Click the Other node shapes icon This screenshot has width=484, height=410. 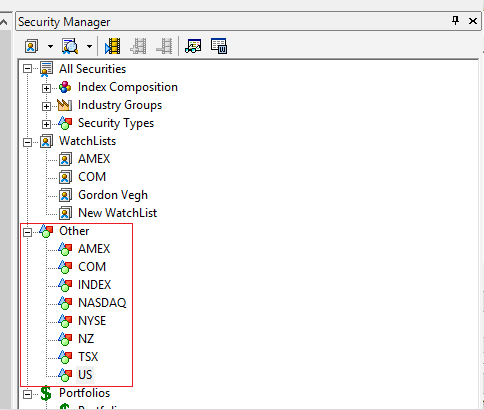46,231
